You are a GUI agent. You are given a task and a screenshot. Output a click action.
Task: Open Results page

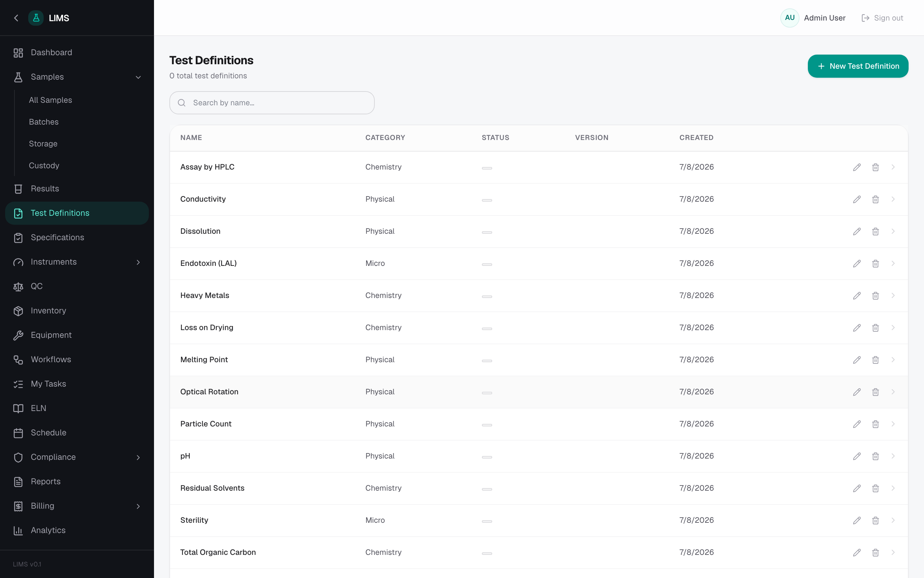(77, 189)
